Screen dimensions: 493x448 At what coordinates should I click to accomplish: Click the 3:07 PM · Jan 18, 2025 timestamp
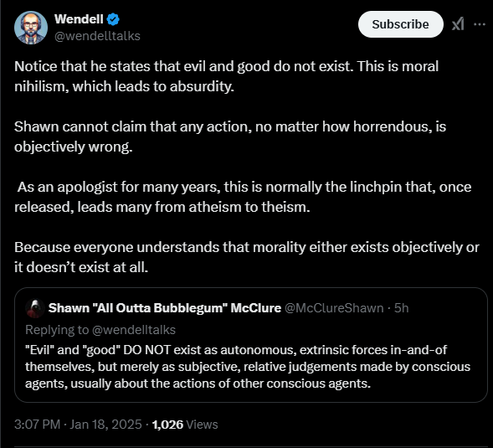pos(78,425)
